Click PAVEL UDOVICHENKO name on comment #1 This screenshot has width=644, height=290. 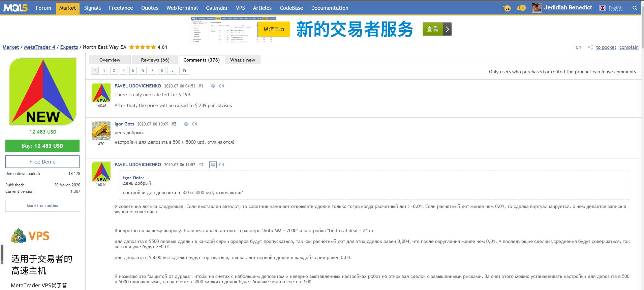click(138, 86)
